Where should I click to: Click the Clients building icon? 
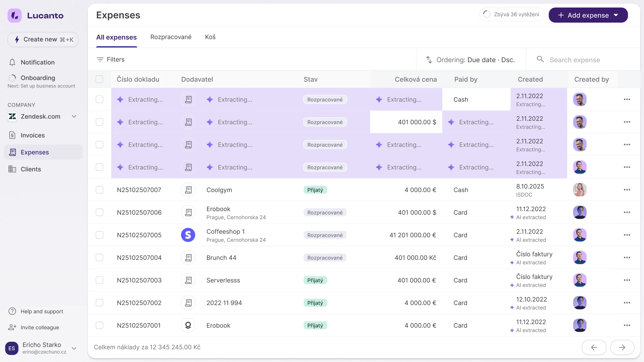(x=12, y=169)
